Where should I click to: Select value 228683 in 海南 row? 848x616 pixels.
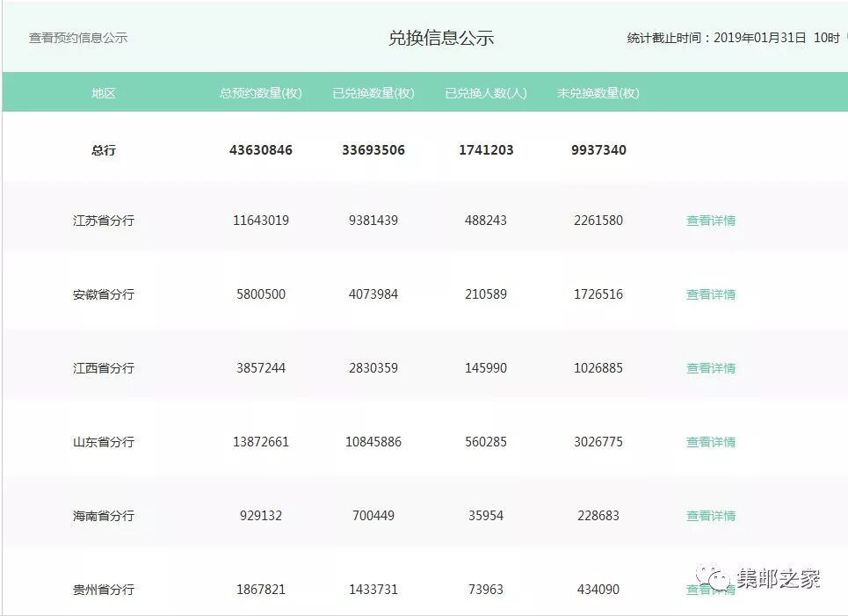(x=598, y=516)
